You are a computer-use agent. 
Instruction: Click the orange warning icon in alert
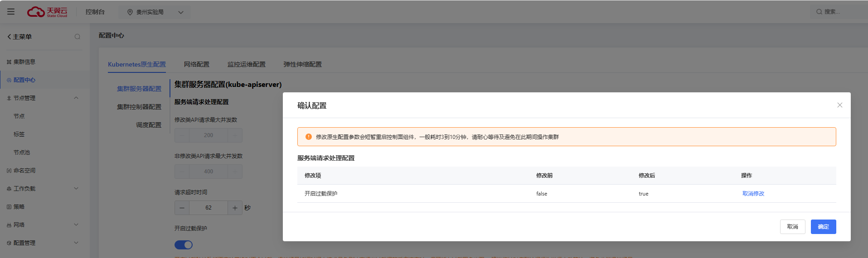pyautogui.click(x=309, y=137)
